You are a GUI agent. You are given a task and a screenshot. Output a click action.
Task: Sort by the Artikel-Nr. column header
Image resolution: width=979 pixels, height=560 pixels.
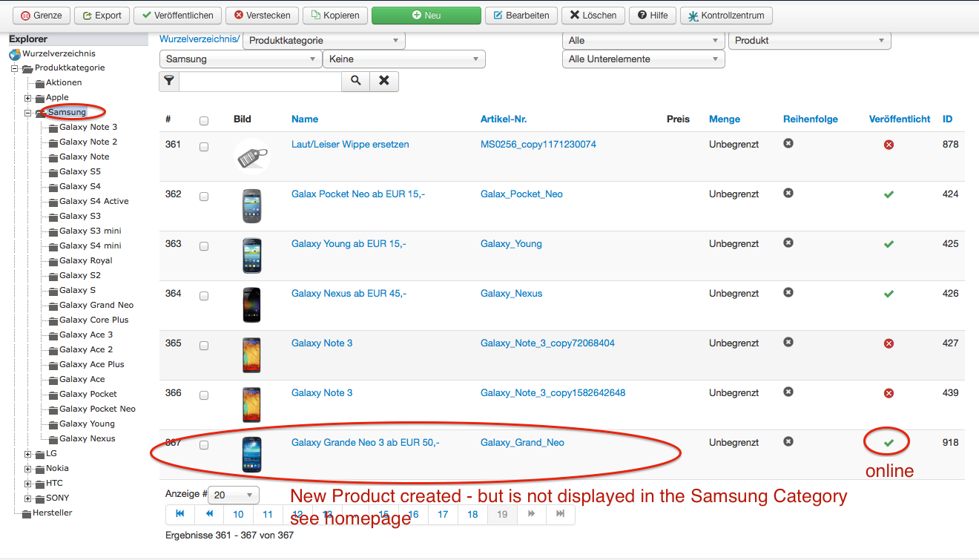(x=504, y=119)
